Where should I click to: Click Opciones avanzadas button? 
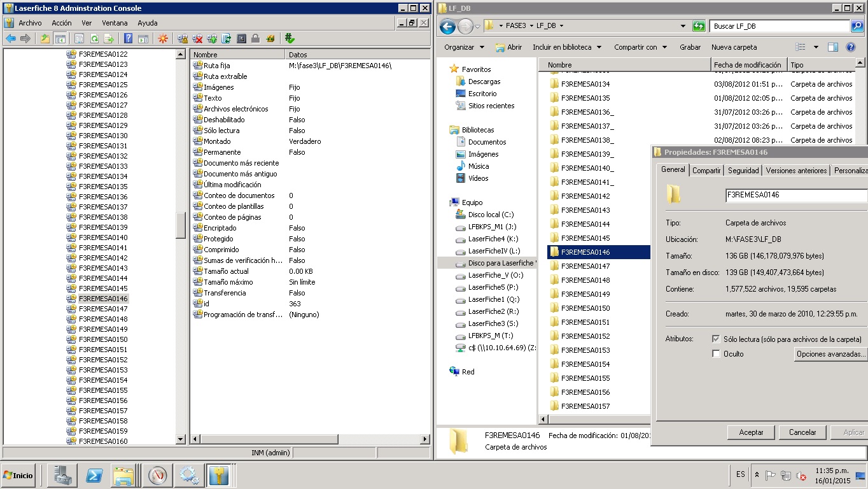coord(830,354)
